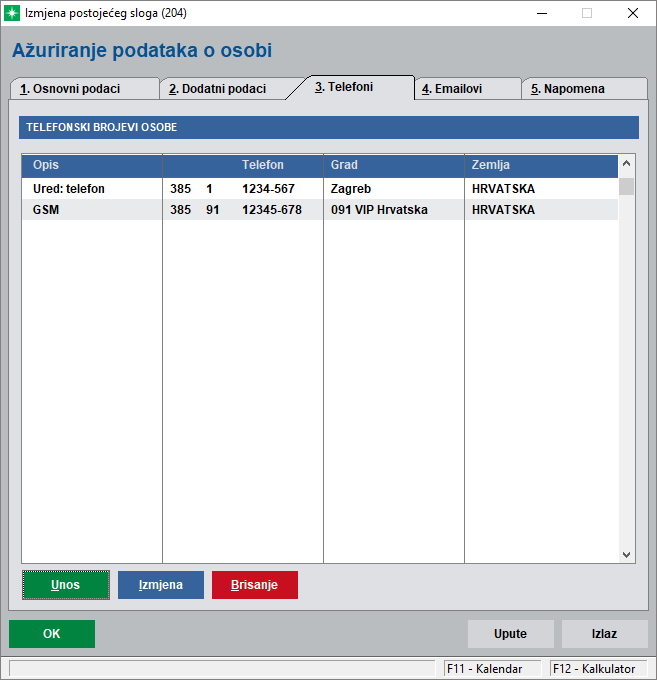Click the Telefon column header
The height and width of the screenshot is (680, 657).
243,165
